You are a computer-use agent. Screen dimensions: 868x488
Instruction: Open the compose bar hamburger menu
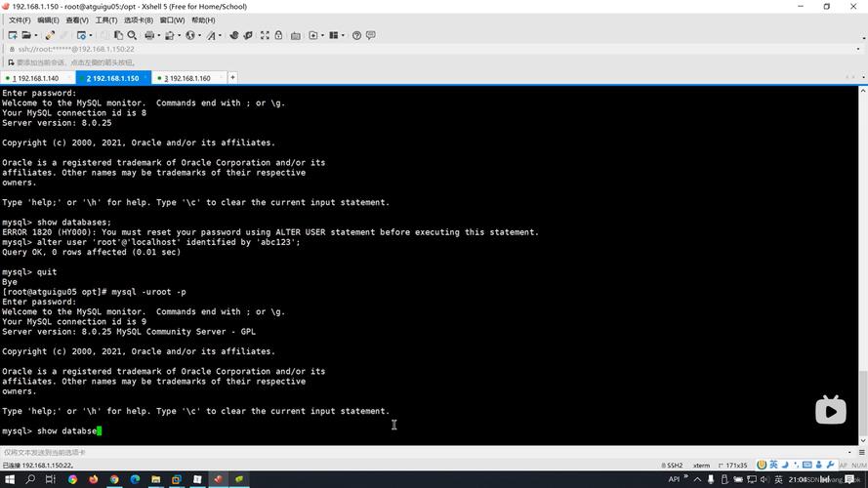pos(861,452)
